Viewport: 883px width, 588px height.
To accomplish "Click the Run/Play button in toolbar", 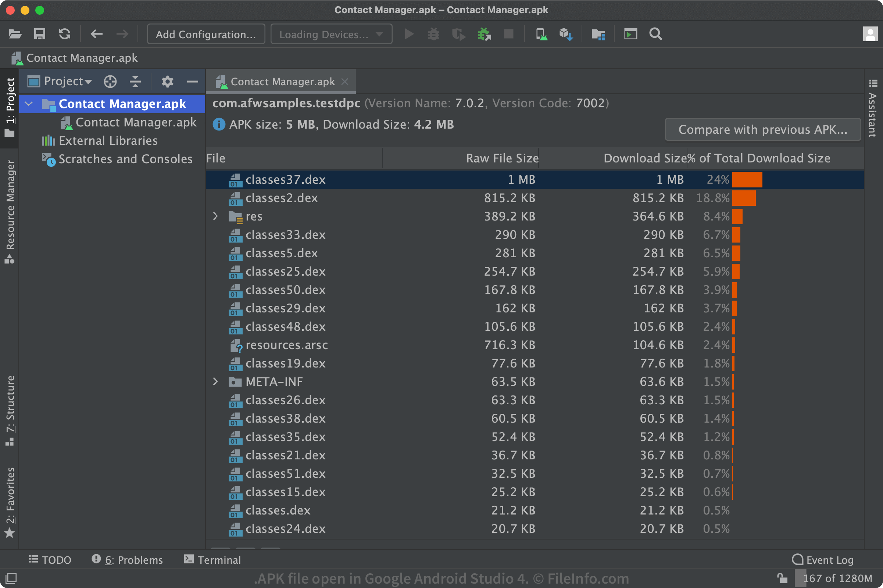I will [x=408, y=33].
